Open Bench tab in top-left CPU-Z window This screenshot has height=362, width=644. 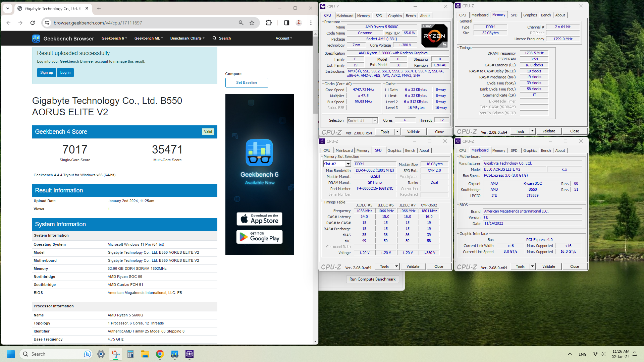411,16
